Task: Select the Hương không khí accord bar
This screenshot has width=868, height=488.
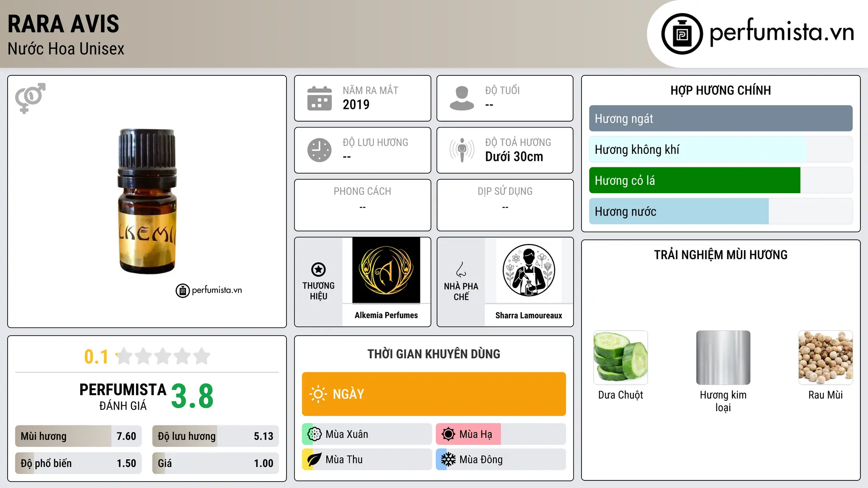Action: click(x=721, y=150)
